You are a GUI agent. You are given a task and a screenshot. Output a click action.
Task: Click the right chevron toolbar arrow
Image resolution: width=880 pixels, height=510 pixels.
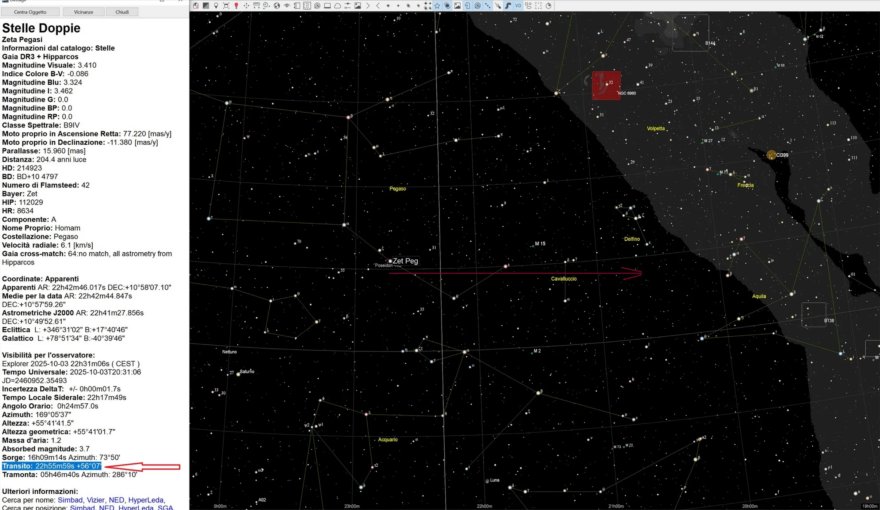click(368, 6)
